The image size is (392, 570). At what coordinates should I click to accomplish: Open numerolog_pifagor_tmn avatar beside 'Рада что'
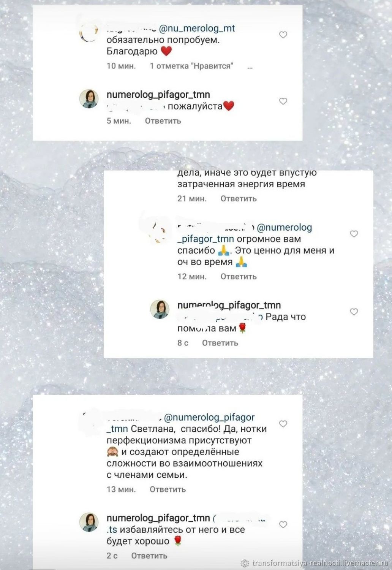[160, 309]
